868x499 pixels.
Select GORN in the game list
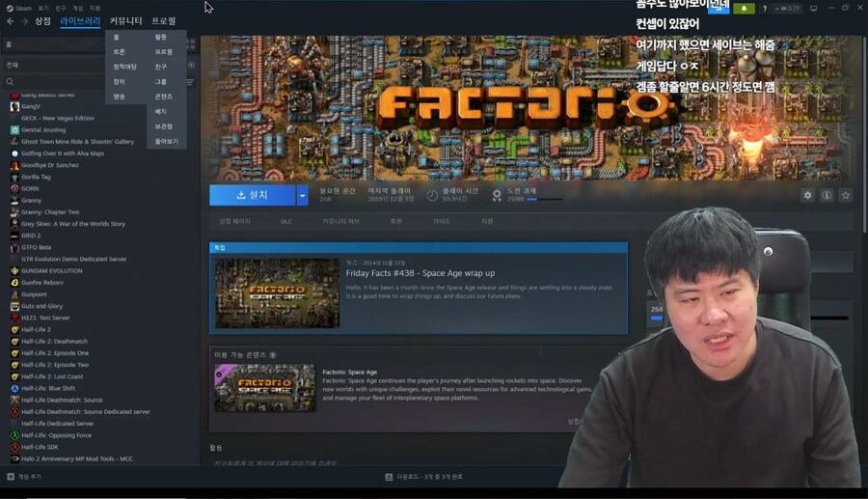click(x=30, y=188)
